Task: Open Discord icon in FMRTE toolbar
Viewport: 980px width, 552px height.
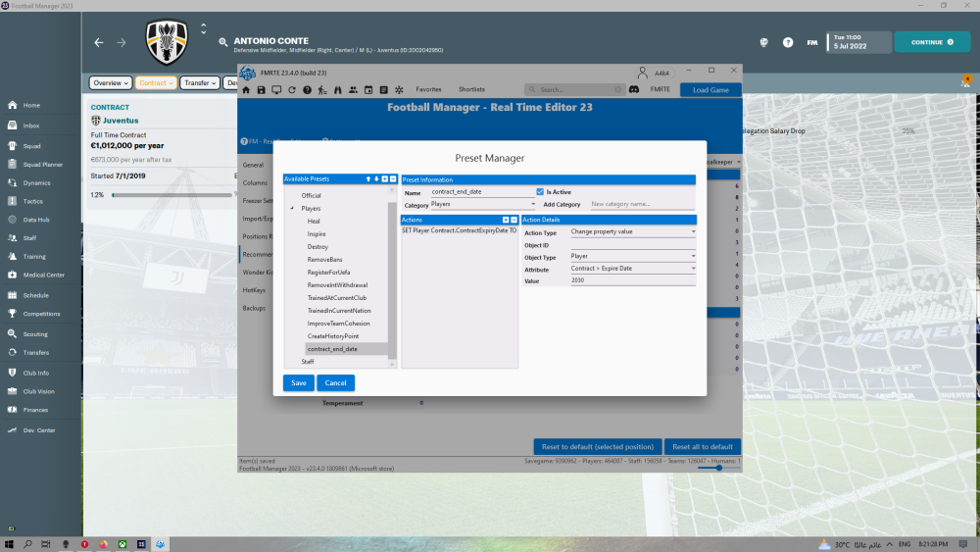Action: [634, 89]
